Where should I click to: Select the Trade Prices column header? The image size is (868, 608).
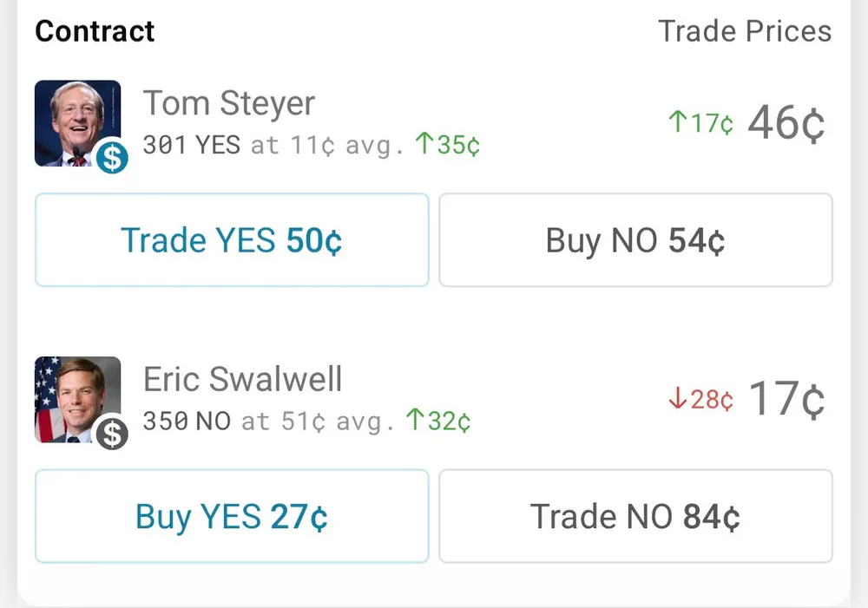click(x=745, y=31)
